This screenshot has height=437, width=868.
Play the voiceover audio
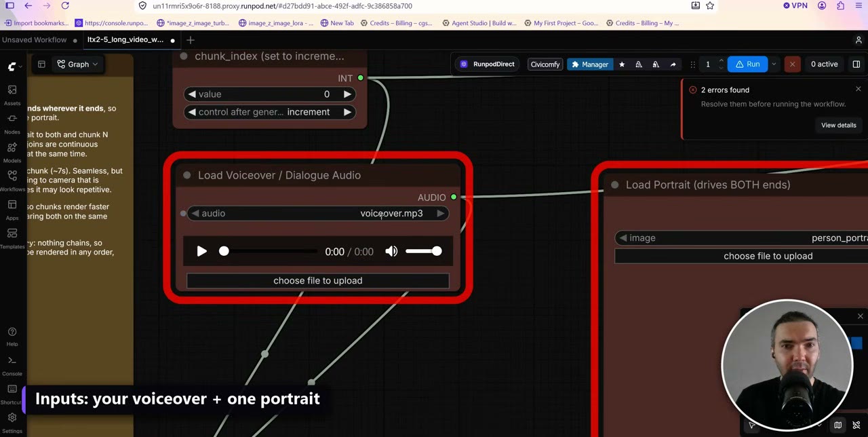pyautogui.click(x=201, y=252)
